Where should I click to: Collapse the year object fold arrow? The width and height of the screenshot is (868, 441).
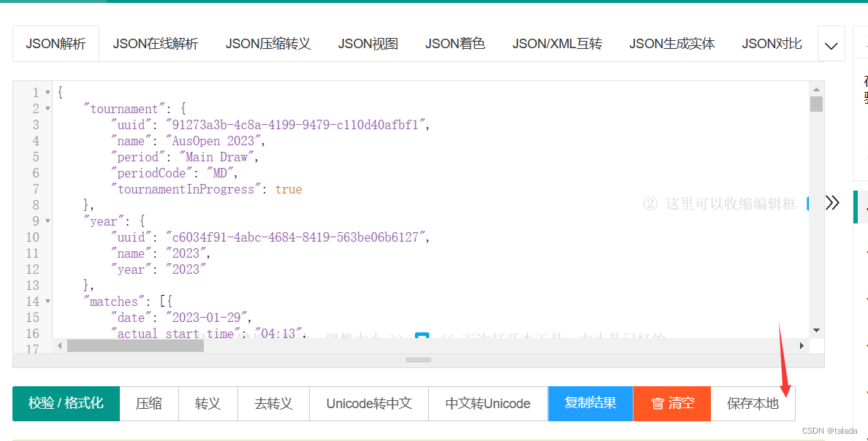(x=47, y=221)
